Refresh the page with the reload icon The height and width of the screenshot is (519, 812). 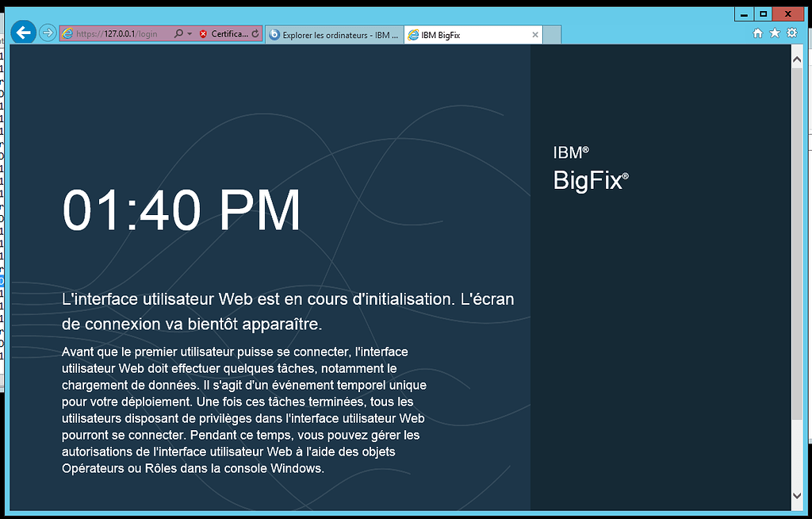click(x=256, y=33)
